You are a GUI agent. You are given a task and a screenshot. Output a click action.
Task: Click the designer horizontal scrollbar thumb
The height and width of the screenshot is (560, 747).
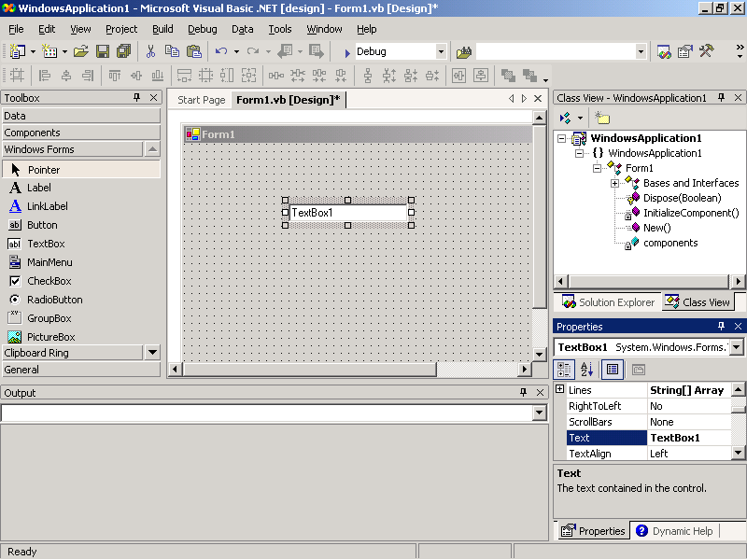pos(310,369)
